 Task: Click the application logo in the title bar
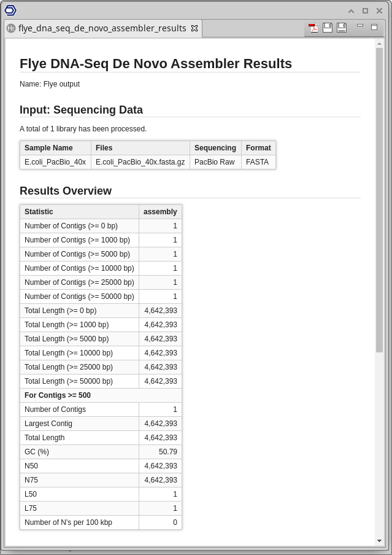point(10,10)
